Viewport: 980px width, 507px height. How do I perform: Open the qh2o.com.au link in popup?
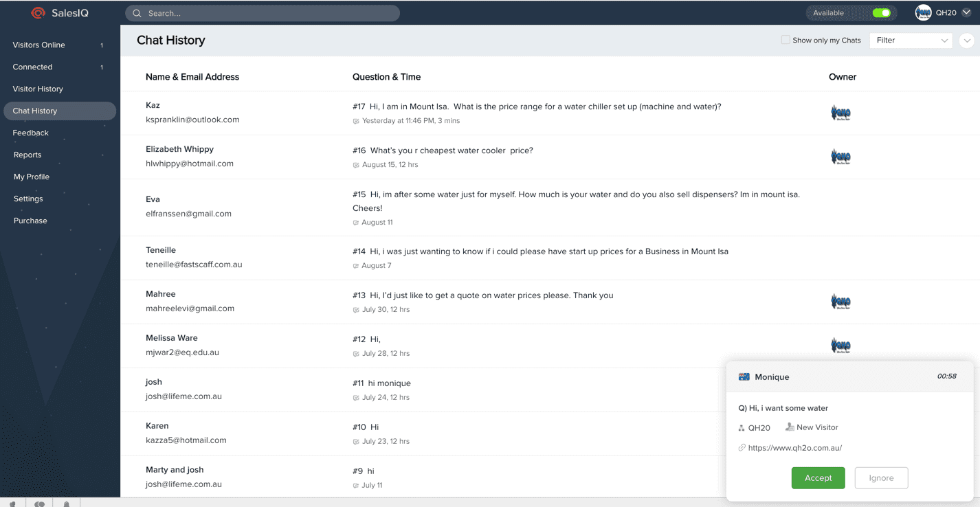(794, 448)
